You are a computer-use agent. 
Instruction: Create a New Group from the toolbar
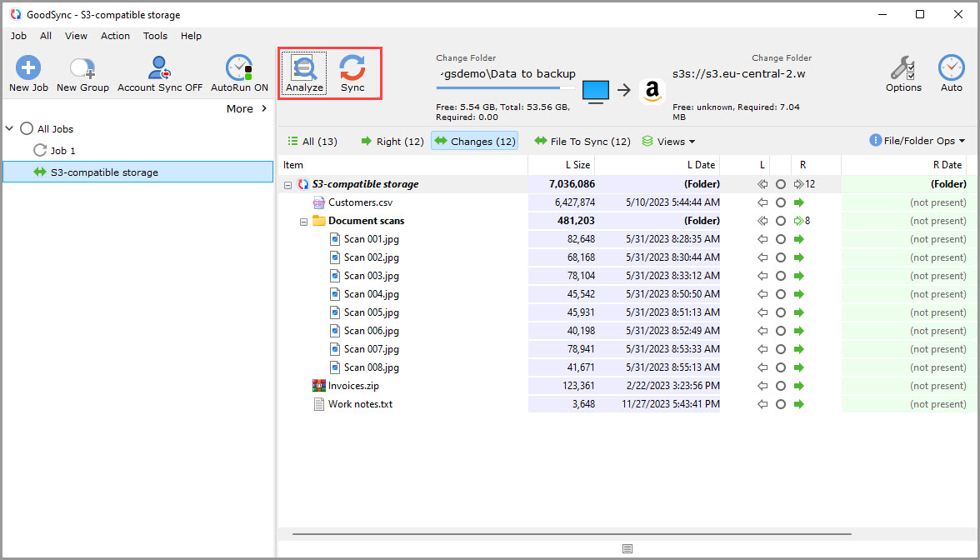[x=82, y=73]
